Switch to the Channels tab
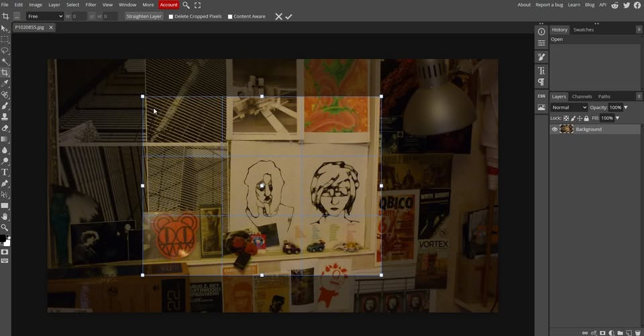 click(x=582, y=97)
